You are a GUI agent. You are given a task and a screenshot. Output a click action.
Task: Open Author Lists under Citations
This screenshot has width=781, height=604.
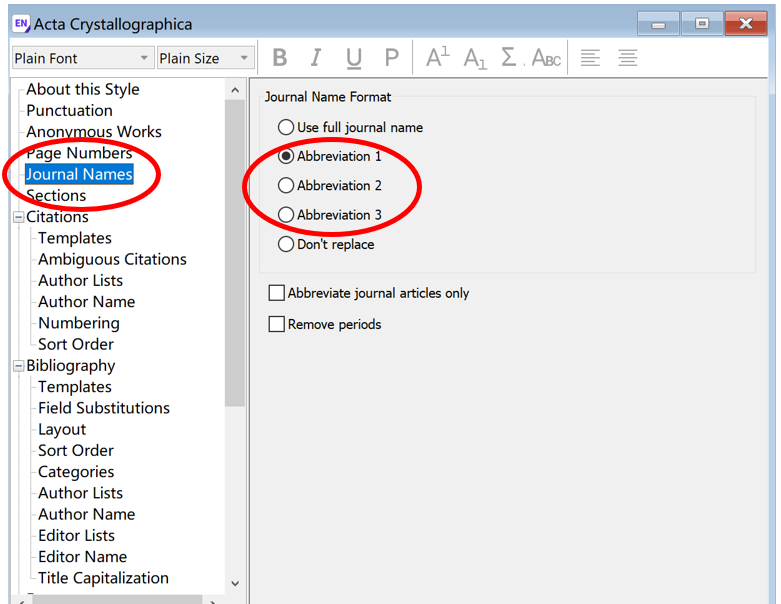80,281
